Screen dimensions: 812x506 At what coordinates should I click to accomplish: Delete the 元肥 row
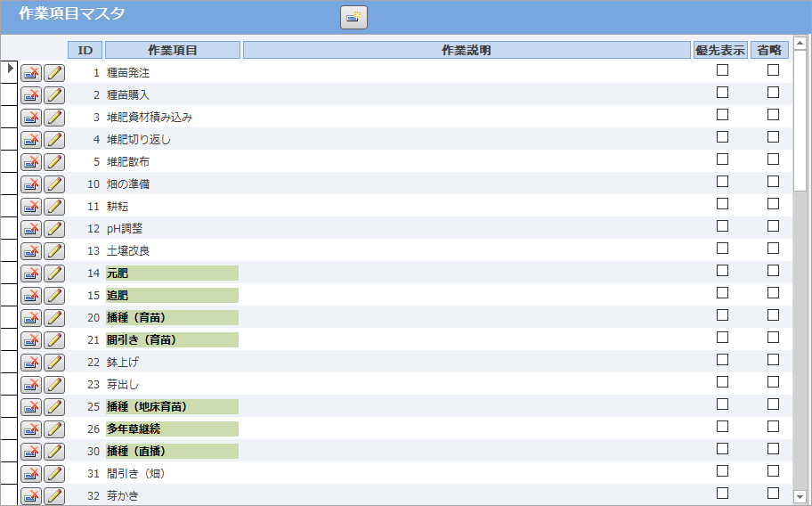(31, 273)
